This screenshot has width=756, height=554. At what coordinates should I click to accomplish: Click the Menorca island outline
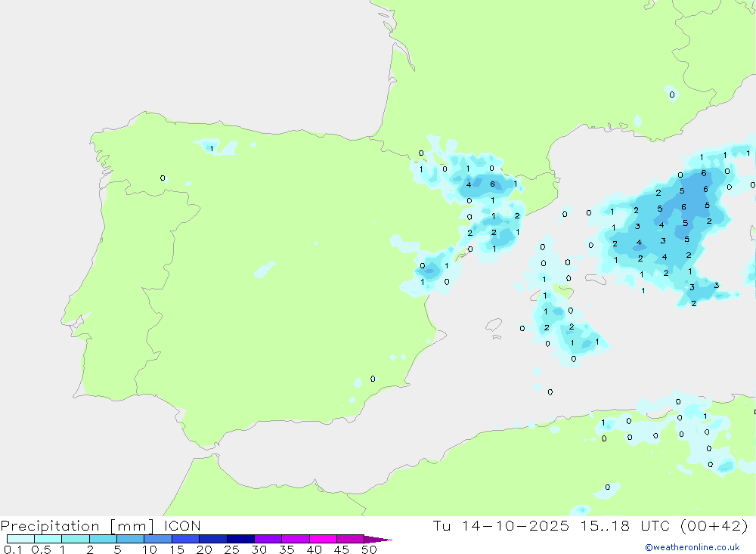pyautogui.click(x=596, y=279)
